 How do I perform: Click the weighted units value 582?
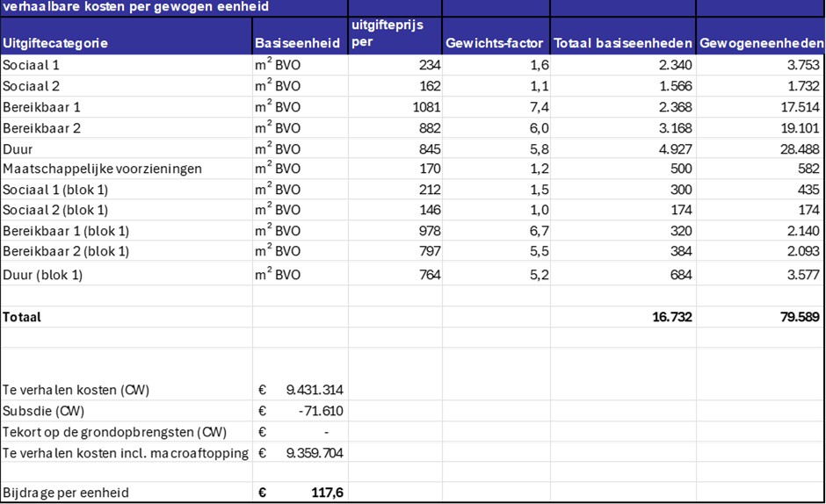tap(808, 169)
